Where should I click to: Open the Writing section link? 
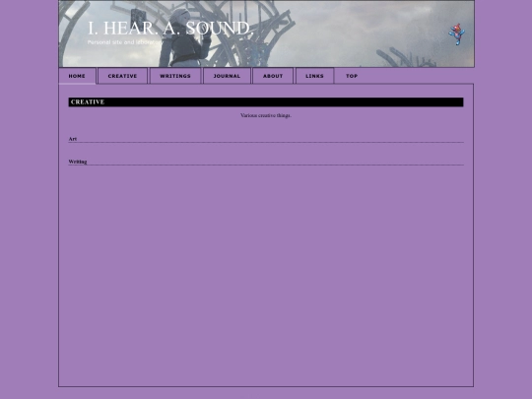click(78, 162)
